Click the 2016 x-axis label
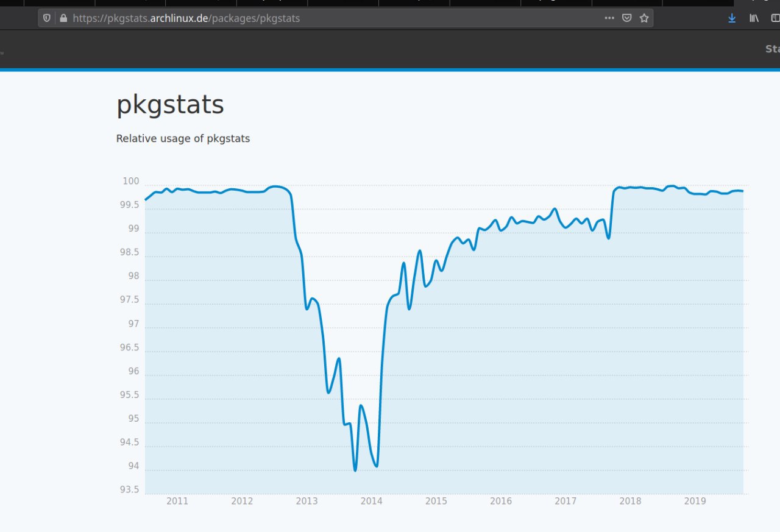Viewport: 780px width, 532px height. pos(501,501)
